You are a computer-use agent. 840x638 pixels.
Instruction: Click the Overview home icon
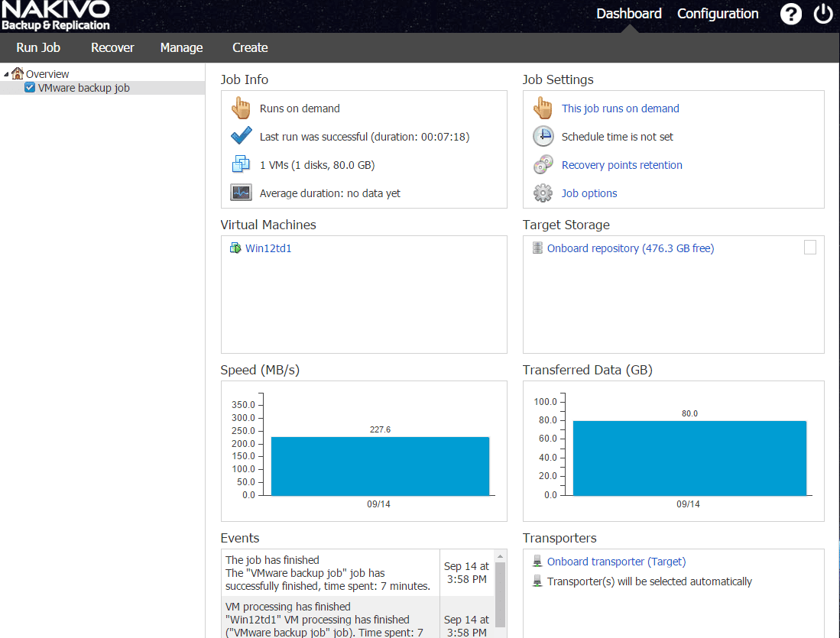point(18,74)
